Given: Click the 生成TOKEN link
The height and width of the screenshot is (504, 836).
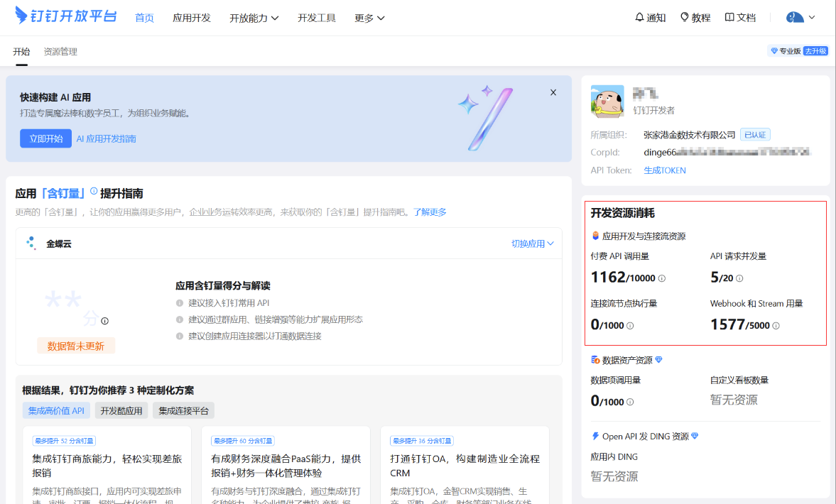Looking at the screenshot, I should point(665,170).
